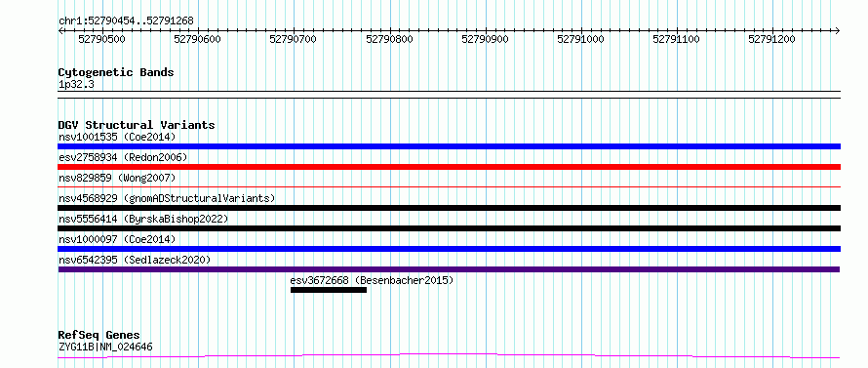Click the short black esv3672668 variant bar
868x368 pixels.
tap(329, 290)
